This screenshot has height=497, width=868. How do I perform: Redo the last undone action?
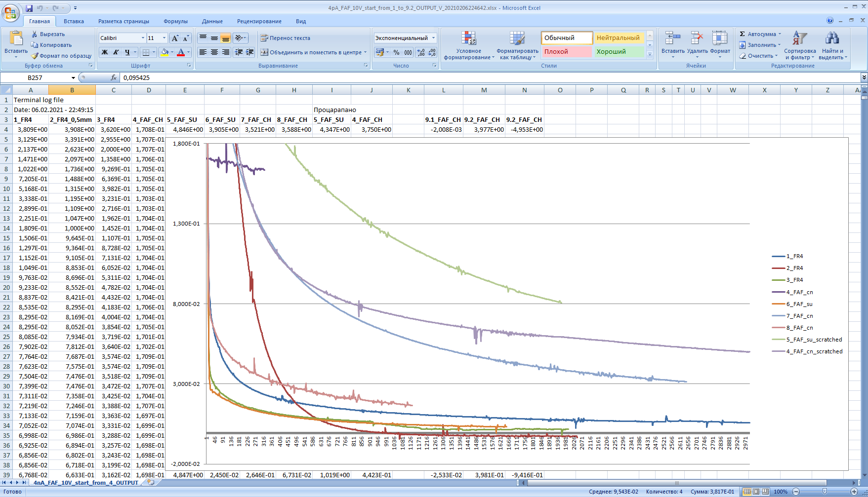[x=56, y=8]
